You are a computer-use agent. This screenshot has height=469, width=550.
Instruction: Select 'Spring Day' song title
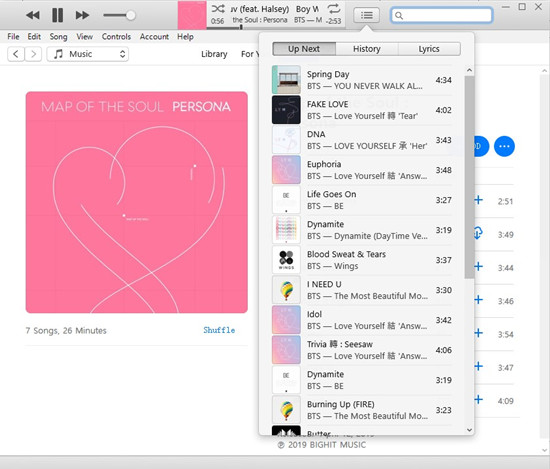(x=328, y=74)
